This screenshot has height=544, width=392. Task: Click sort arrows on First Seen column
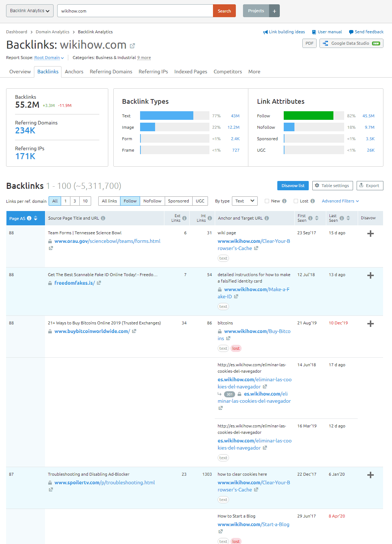317,218
